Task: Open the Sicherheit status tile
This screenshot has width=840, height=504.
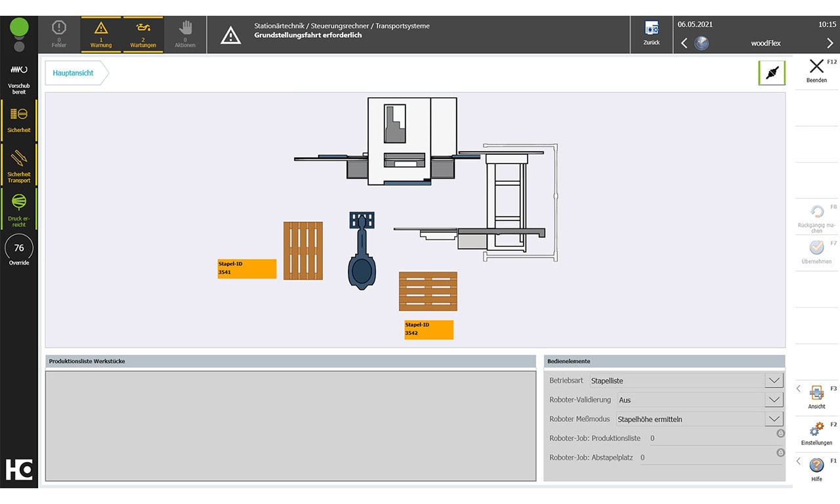Action: [19, 120]
